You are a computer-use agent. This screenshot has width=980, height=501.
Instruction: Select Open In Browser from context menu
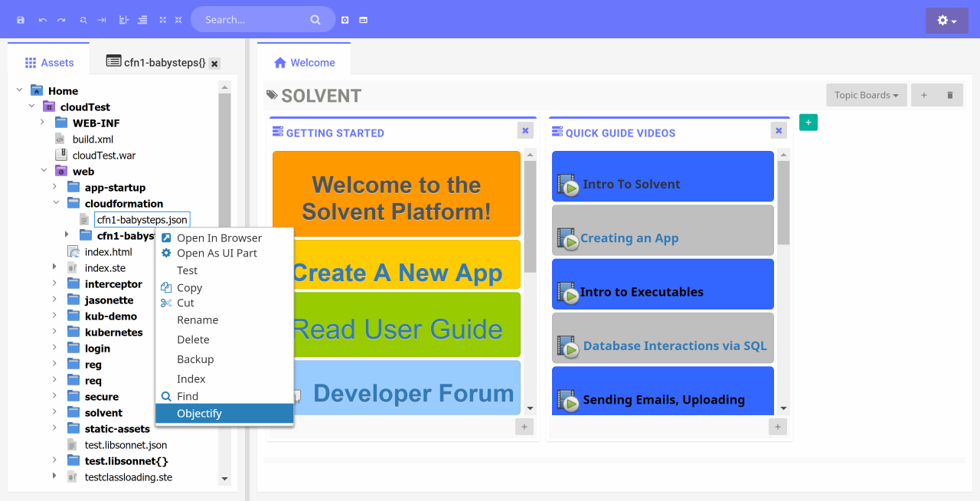(219, 238)
